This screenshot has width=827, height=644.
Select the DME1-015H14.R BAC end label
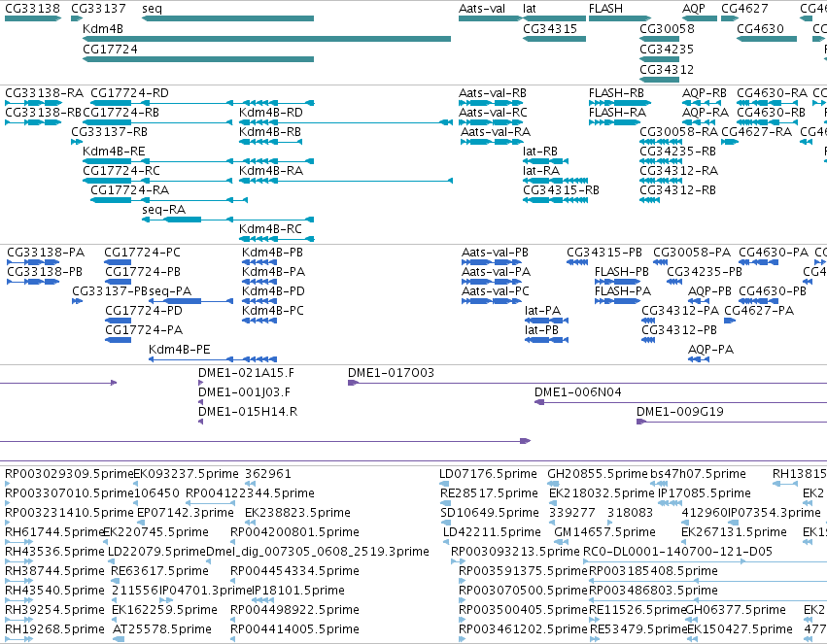(248, 412)
